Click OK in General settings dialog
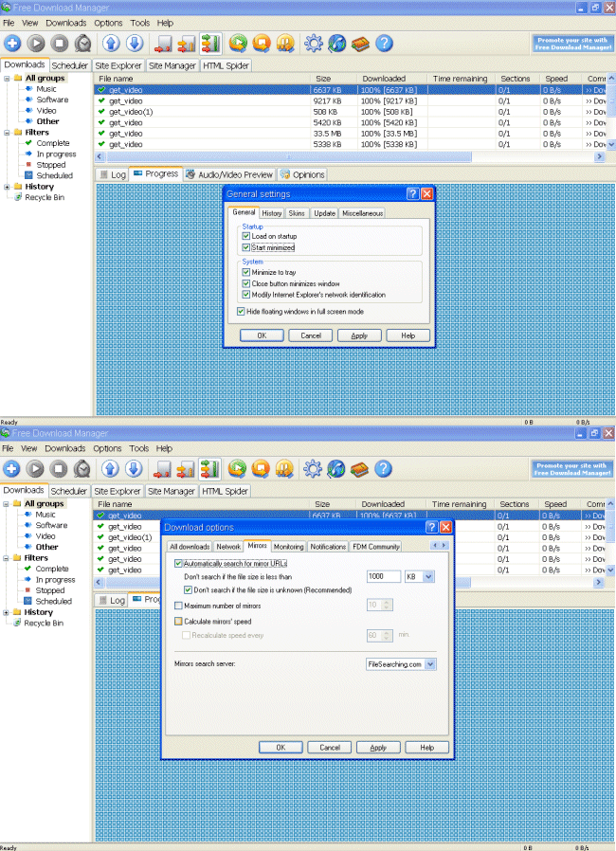 262,335
